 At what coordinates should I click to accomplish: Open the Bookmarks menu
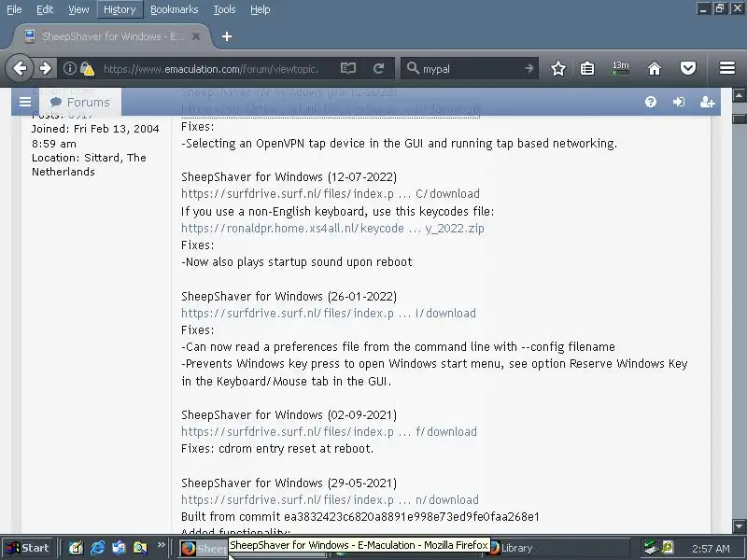coord(174,9)
